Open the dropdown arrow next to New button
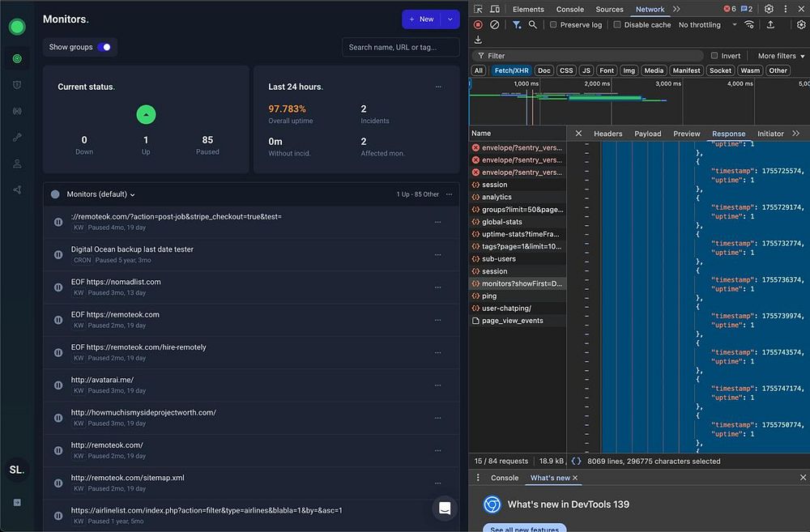The image size is (810, 532). [449, 19]
